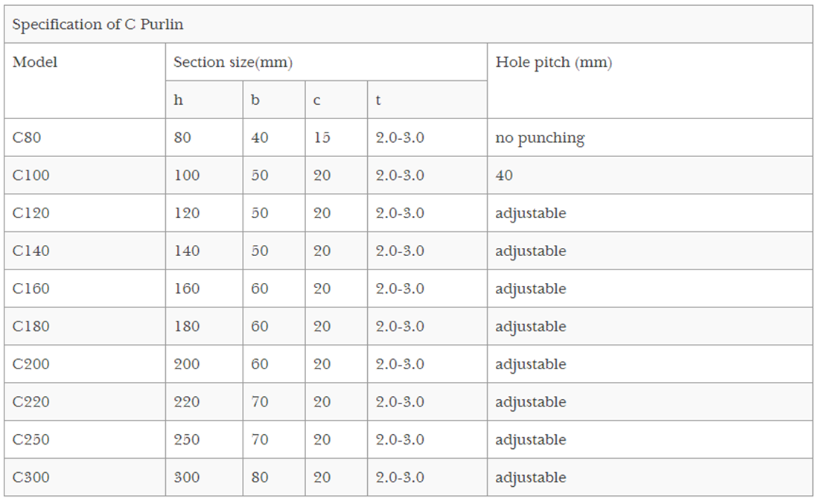The width and height of the screenshot is (819, 504).
Task: Click the 'Specification of C Purlin' title cell
Action: [x=98, y=25]
